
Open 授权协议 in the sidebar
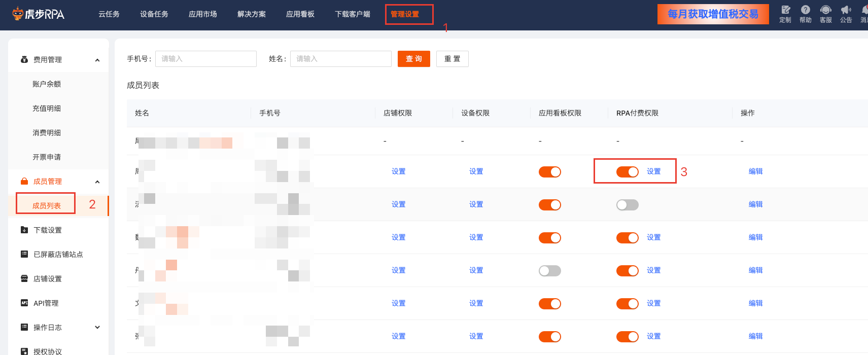tap(48, 351)
